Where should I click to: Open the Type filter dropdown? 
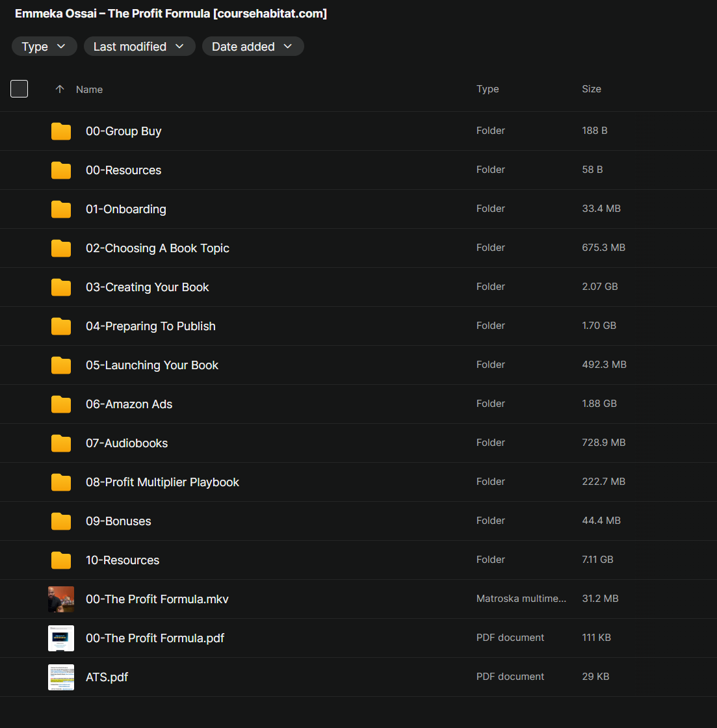tap(44, 47)
